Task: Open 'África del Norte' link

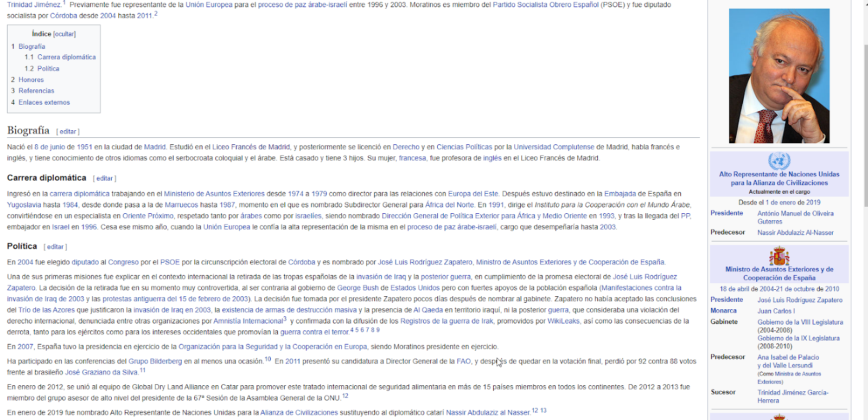Action: tap(450, 205)
